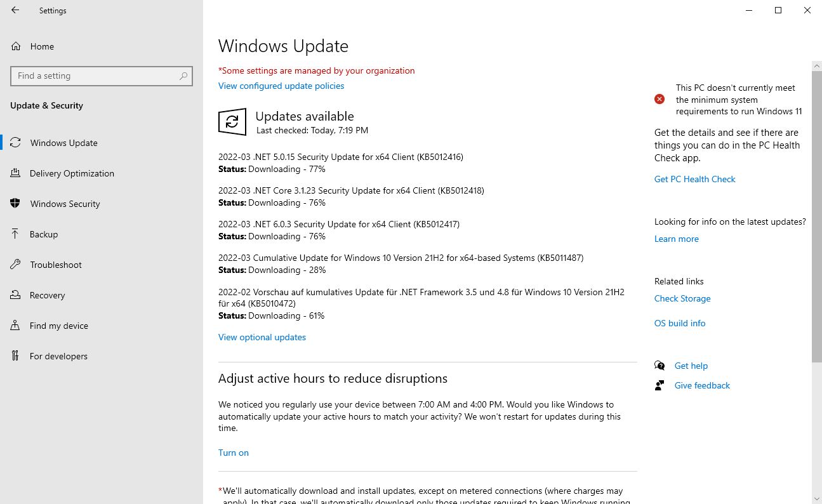This screenshot has width=822, height=504.
Task: Open For developers settings
Action: pyautogui.click(x=102, y=356)
